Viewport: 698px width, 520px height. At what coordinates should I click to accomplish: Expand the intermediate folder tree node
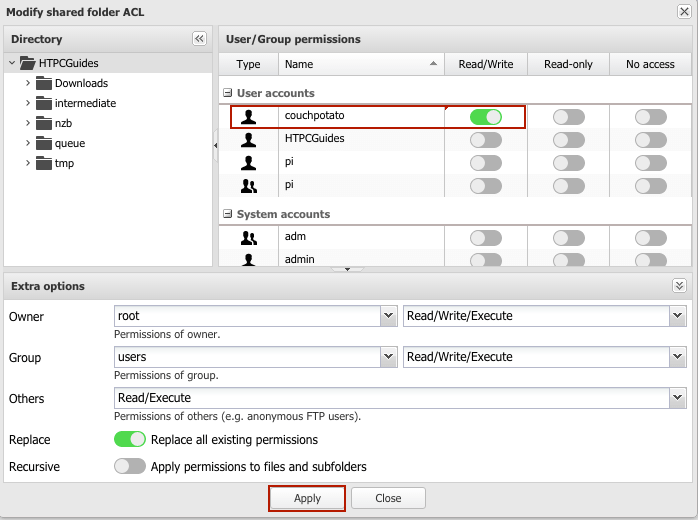coord(28,103)
